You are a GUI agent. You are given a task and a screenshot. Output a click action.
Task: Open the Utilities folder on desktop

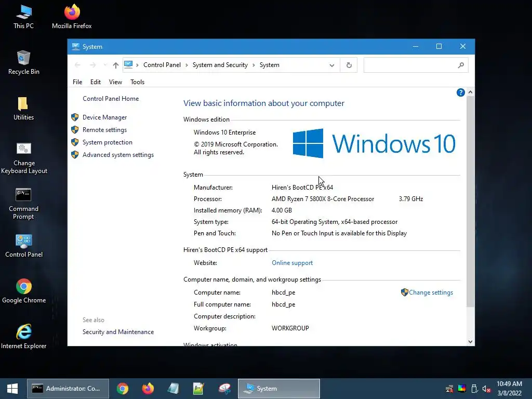point(24,109)
